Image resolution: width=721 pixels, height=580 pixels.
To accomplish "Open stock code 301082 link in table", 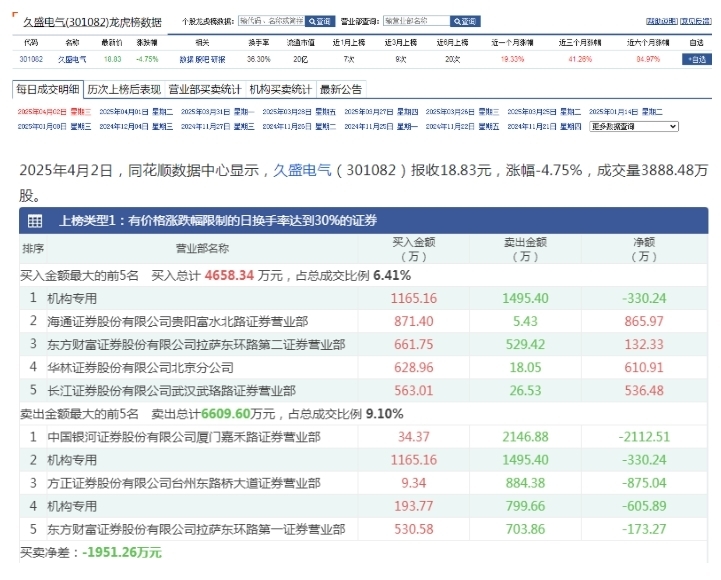I will (x=30, y=59).
